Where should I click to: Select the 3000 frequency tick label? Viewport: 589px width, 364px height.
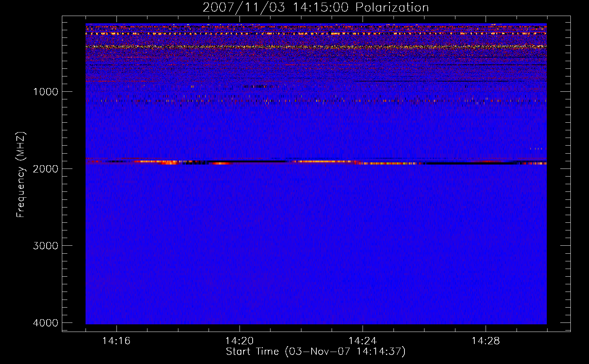point(46,246)
